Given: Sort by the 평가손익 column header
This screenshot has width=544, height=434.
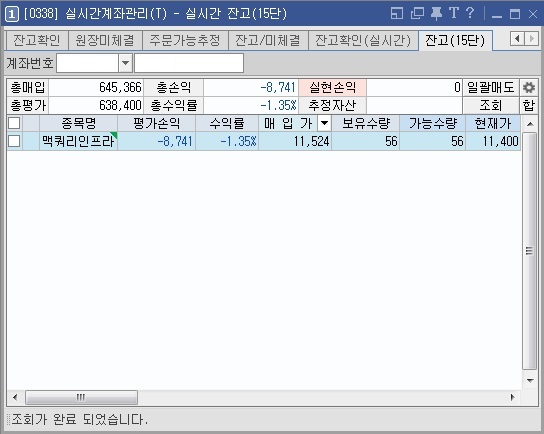Looking at the screenshot, I should 156,123.
